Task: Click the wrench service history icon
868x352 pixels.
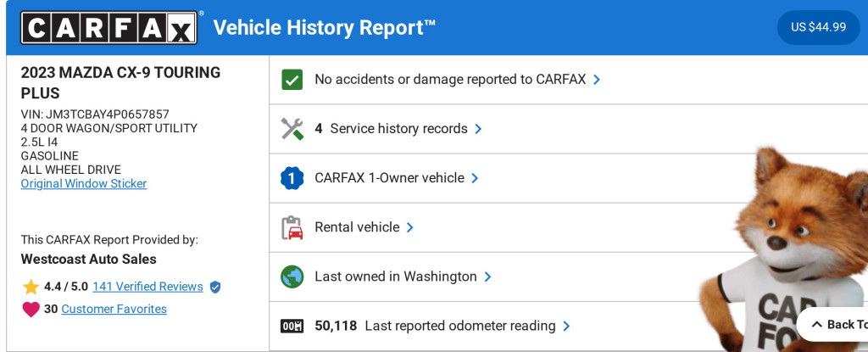Action: 292,129
